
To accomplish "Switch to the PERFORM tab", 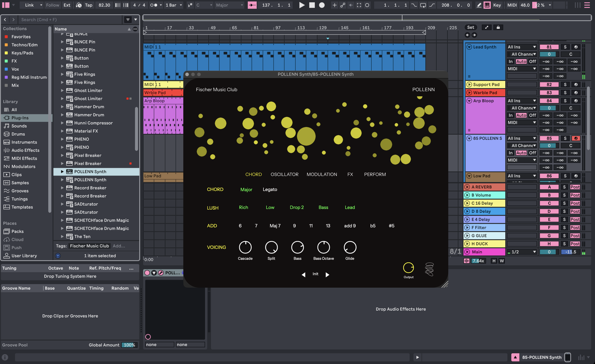I will click(375, 174).
